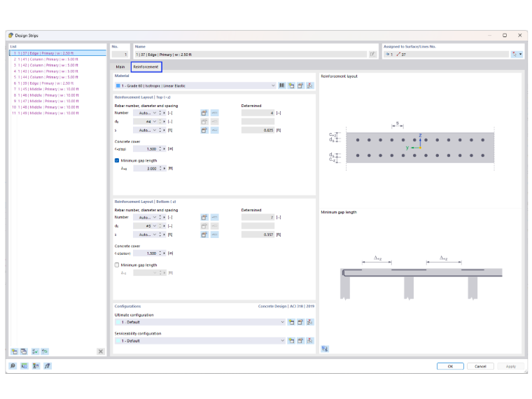532x399 pixels.
Task: Click new design strip icon below list
Action: click(14, 351)
